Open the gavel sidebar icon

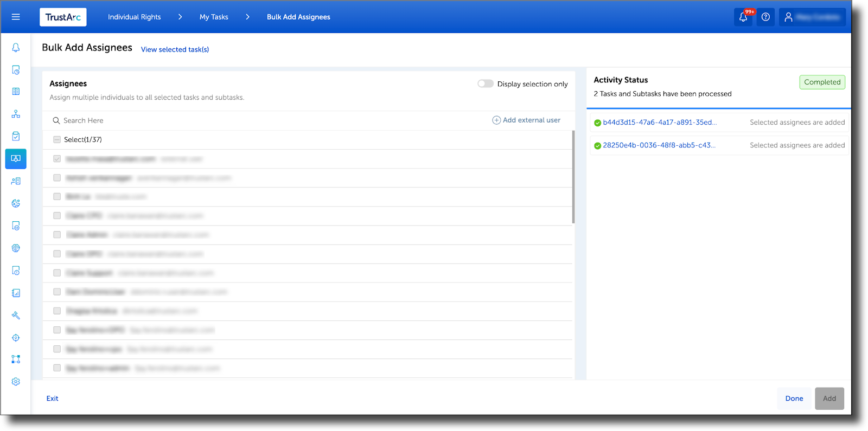[x=16, y=315]
